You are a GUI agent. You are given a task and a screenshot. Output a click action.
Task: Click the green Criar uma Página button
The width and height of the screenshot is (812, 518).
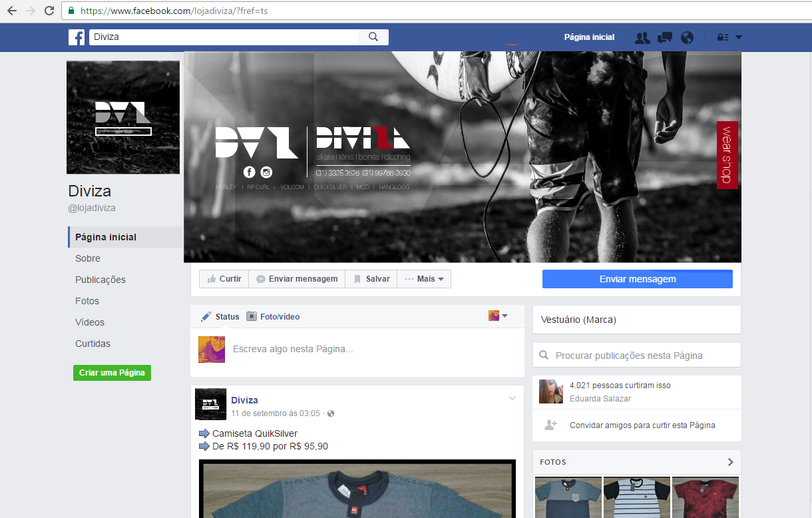coord(112,373)
